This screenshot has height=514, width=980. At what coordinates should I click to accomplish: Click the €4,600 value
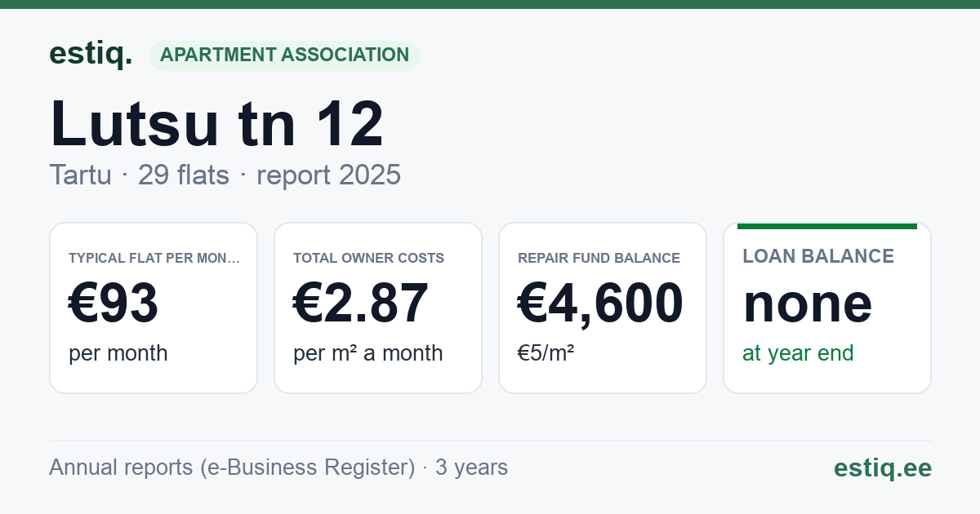click(600, 304)
